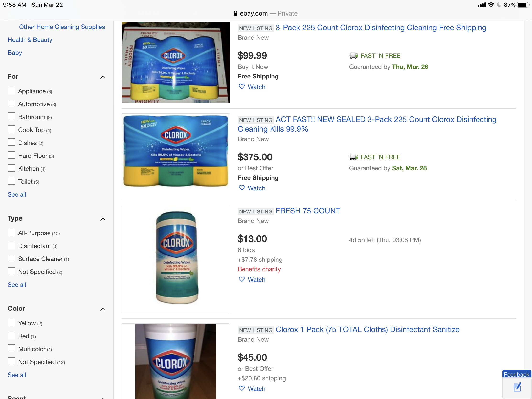
Task: Collapse the Color filter section
Action: point(103,309)
